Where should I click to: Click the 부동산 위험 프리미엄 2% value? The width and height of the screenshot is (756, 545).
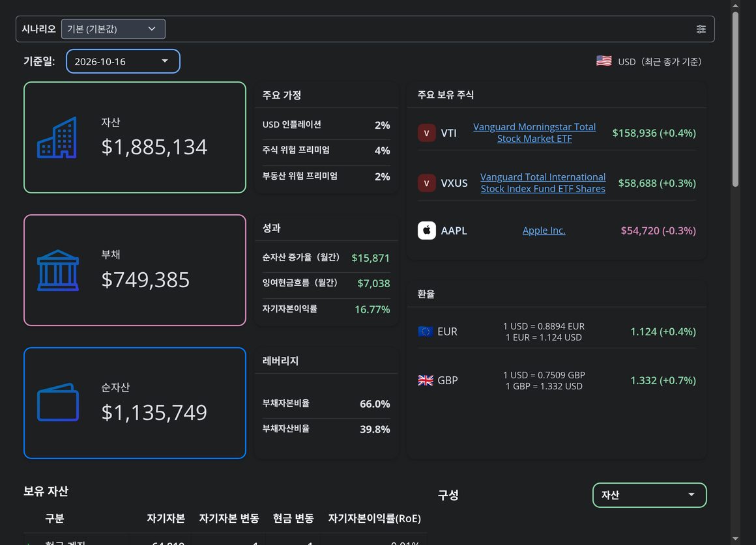pos(383,177)
